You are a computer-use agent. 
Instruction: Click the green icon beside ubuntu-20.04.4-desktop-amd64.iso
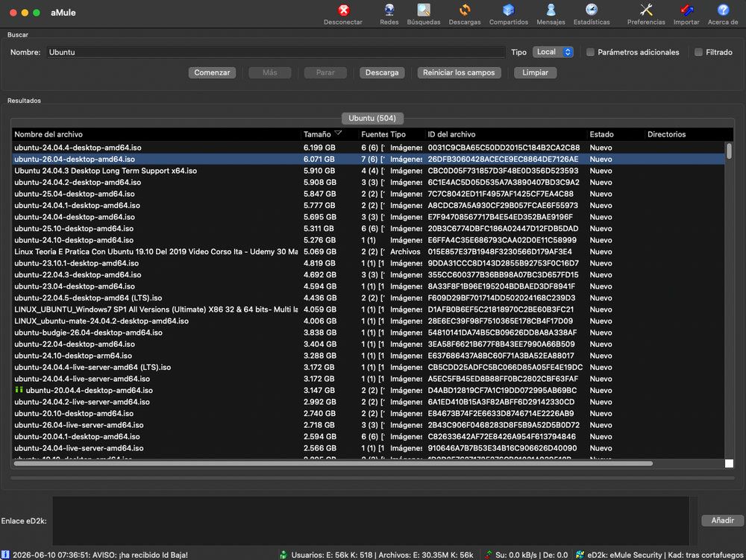click(x=19, y=390)
